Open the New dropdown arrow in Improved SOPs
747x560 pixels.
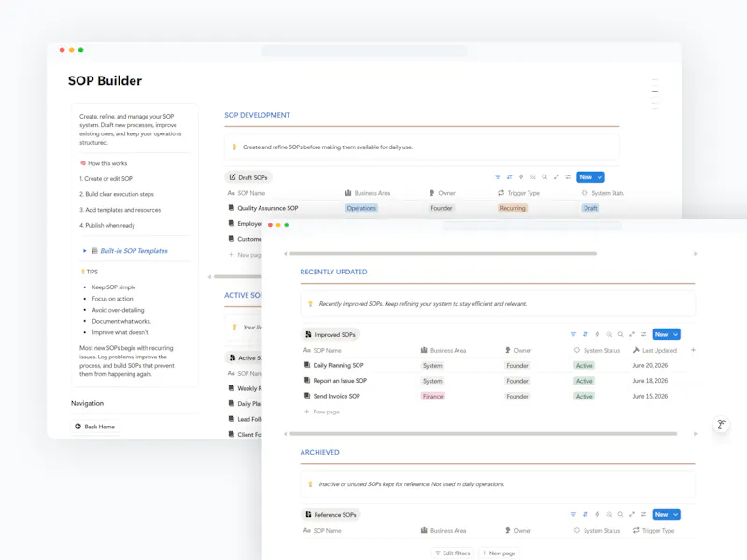click(675, 334)
